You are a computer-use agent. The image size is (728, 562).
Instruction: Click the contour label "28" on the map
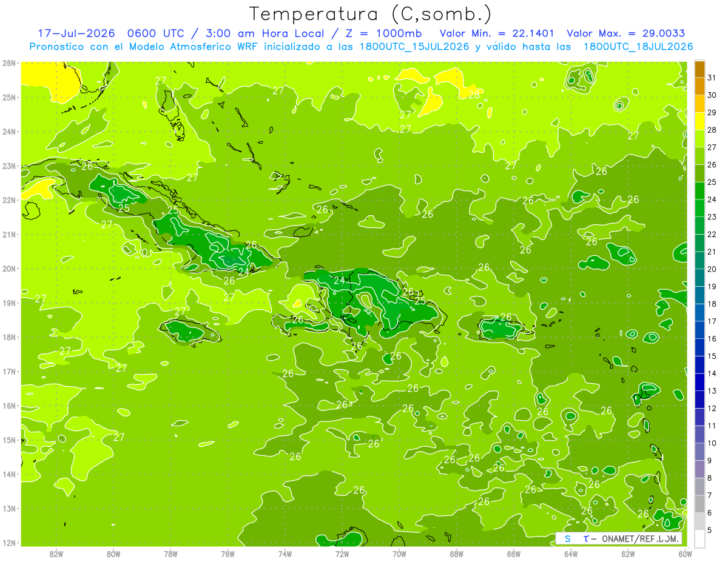click(474, 95)
